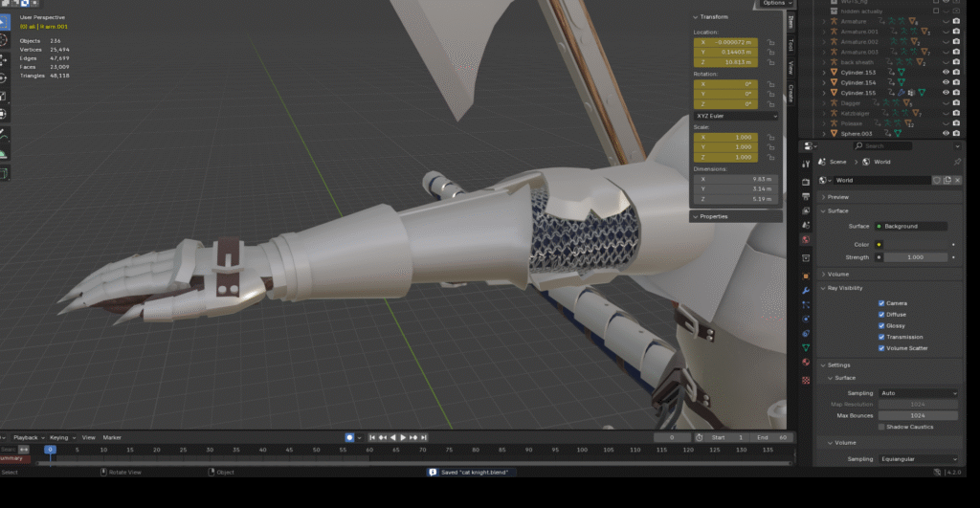Open the Particles properties tab icon
This screenshot has height=508, width=980.
806,304
